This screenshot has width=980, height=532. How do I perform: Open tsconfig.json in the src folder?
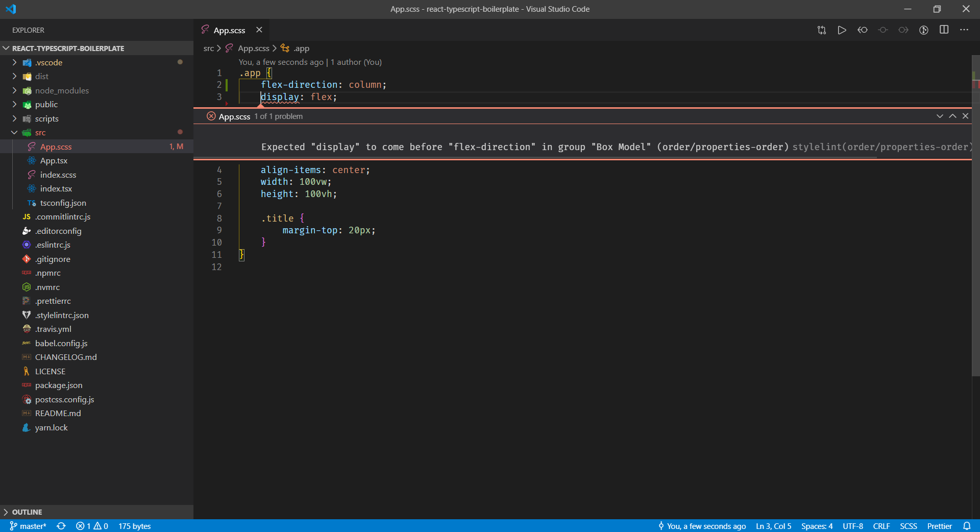point(97,203)
